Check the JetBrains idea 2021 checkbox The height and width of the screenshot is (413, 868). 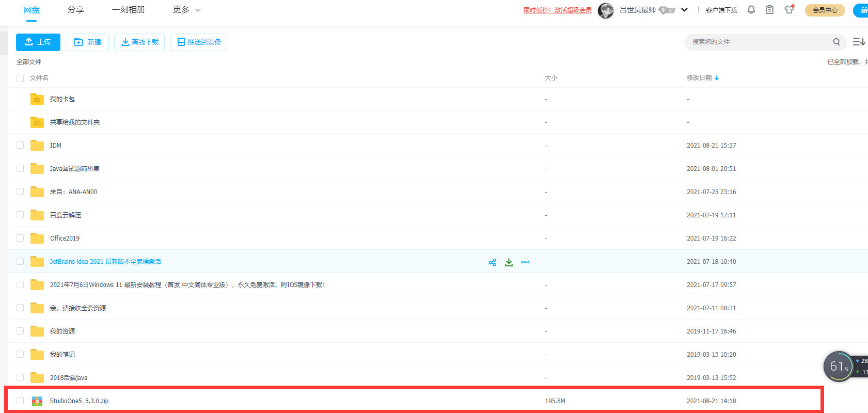20,261
